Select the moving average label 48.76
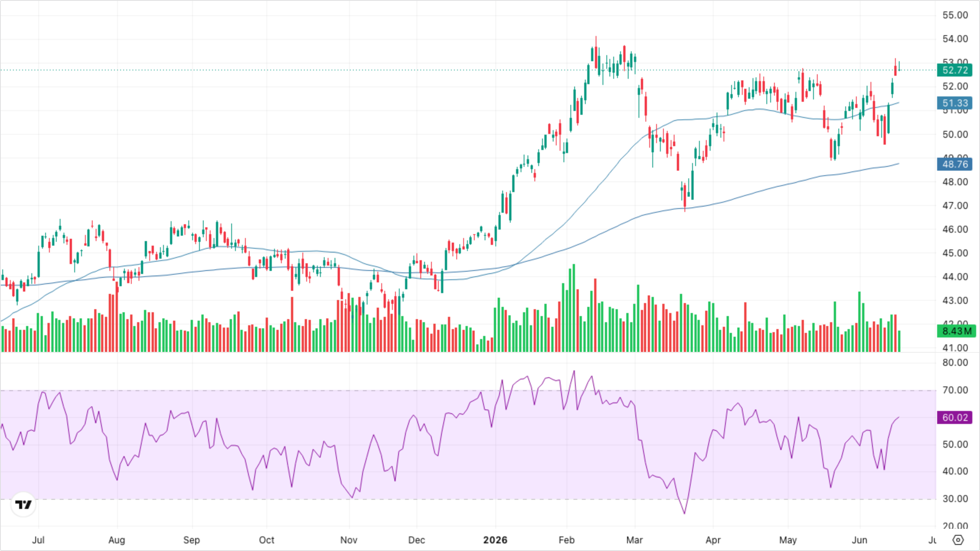Screen dimensions: 980x551 pyautogui.click(x=955, y=164)
